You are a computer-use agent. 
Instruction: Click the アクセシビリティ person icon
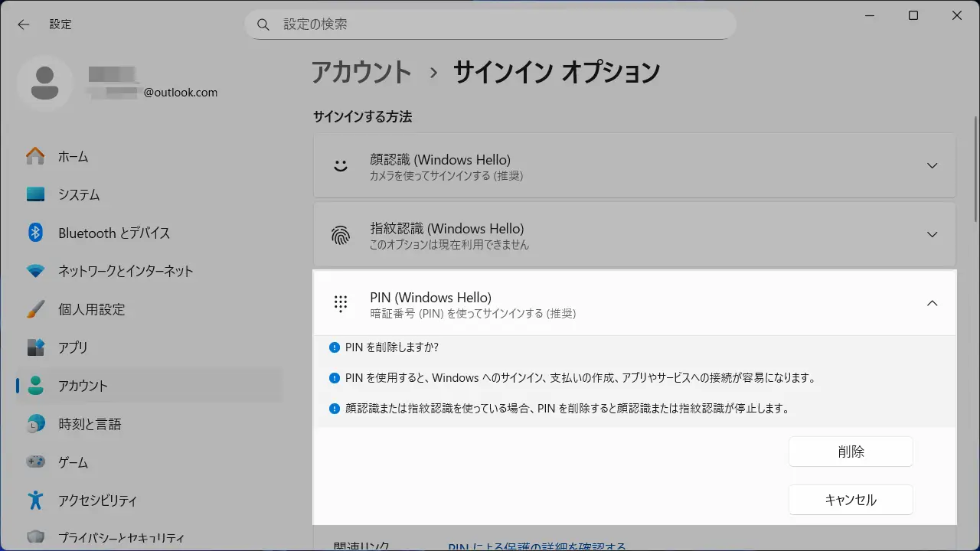[35, 500]
